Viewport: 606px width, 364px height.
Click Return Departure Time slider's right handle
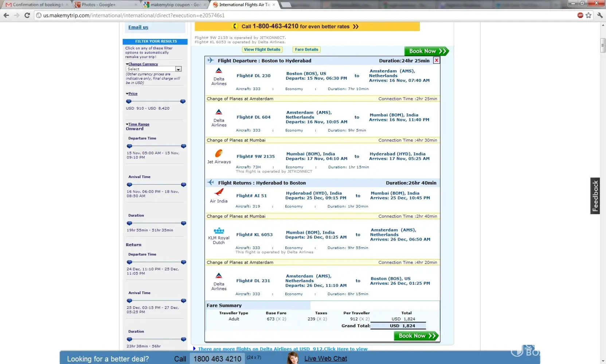[x=183, y=262]
